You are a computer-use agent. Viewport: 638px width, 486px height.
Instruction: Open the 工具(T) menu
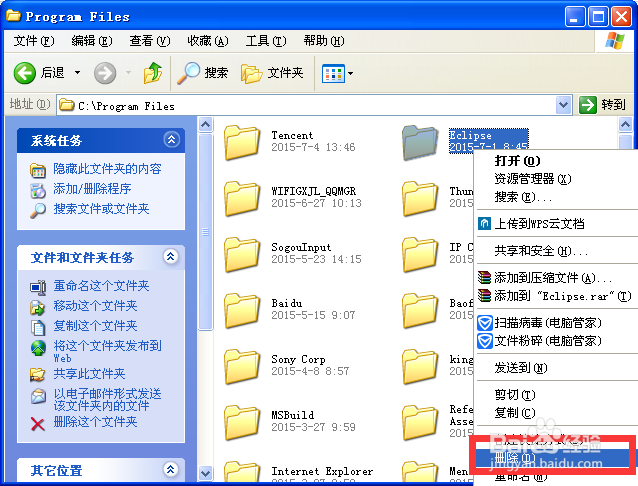[x=266, y=41]
